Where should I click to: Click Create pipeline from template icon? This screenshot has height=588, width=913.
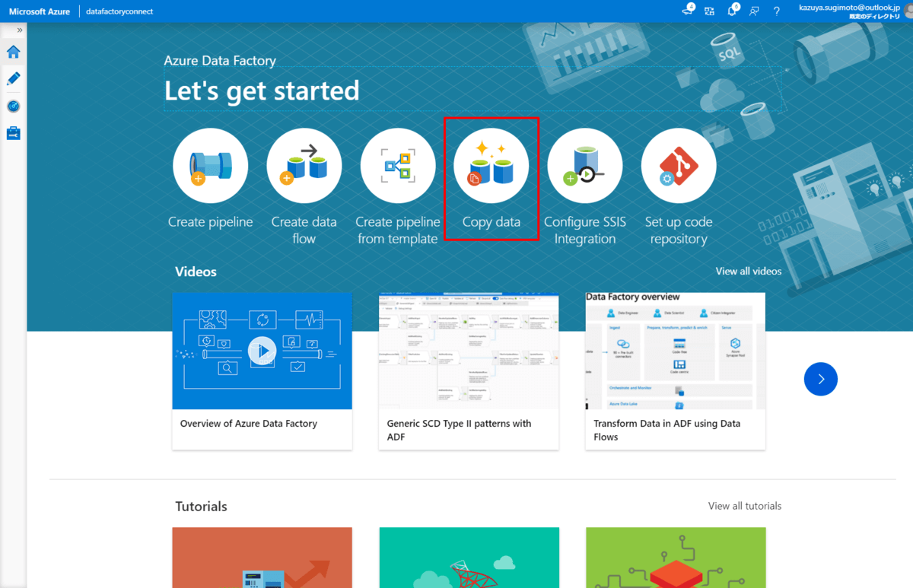click(398, 166)
